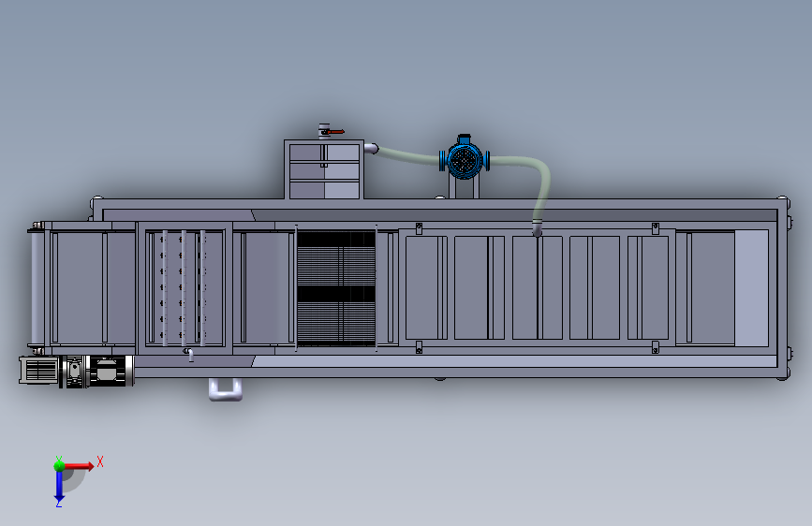Select the white U-shaped drain pipe below the frame
812x526 pixels.
[226, 389]
